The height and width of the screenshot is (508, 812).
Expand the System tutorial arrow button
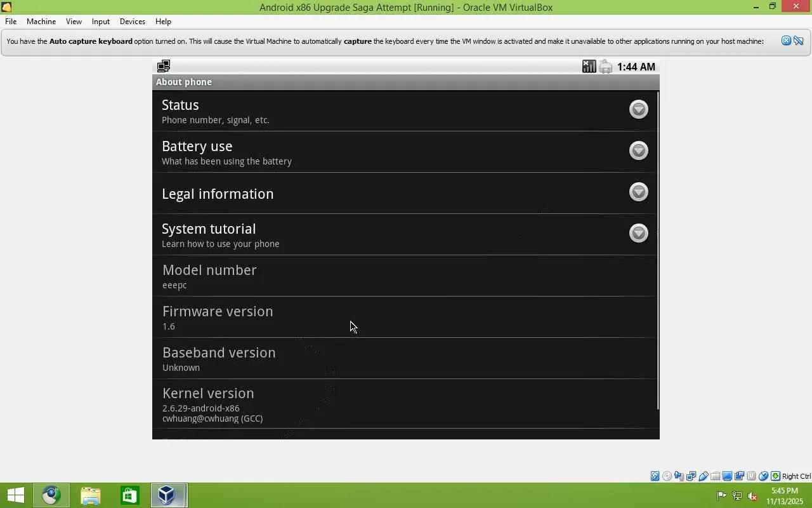tap(638, 233)
